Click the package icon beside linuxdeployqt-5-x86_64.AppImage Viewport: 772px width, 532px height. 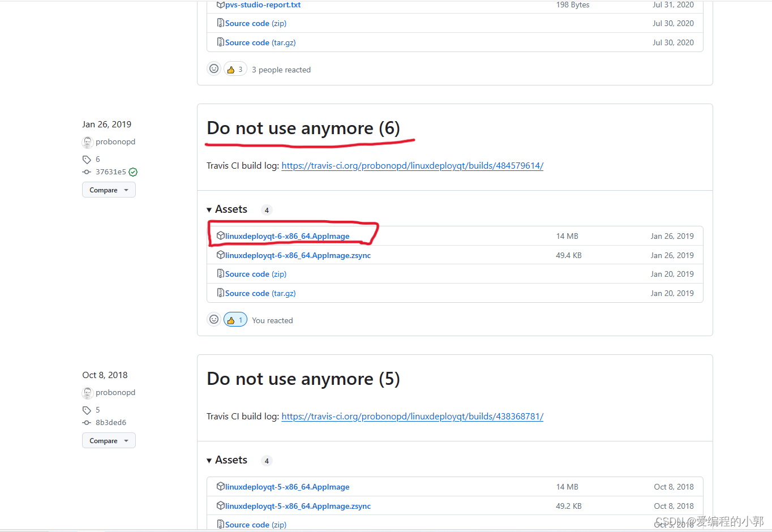(220, 487)
